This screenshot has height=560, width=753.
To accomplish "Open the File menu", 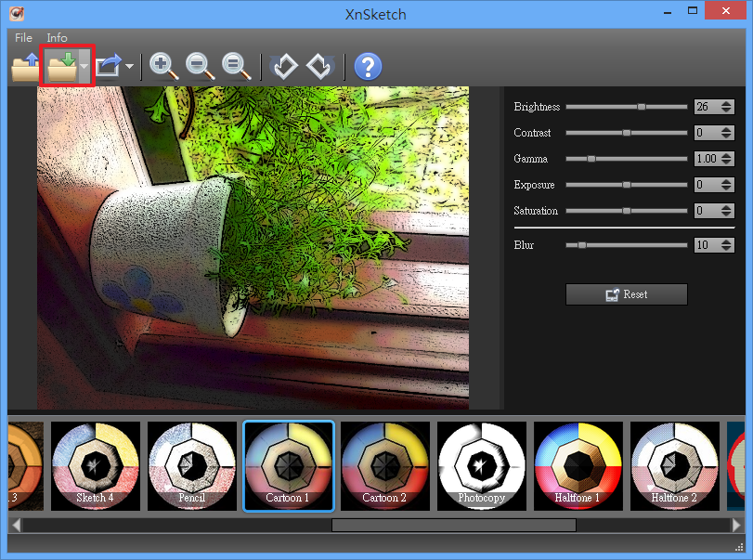I will [23, 38].
